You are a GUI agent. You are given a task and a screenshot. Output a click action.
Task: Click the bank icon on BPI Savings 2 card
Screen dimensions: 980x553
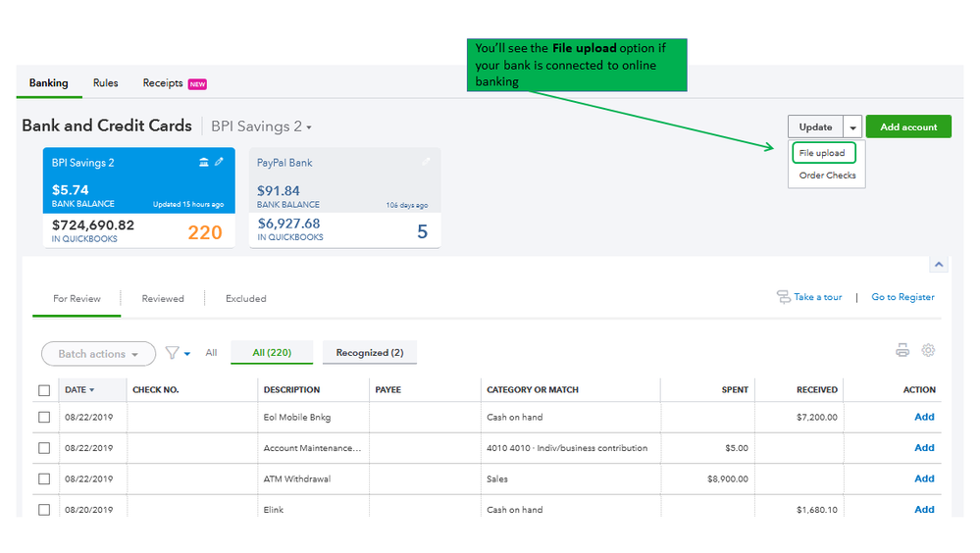(x=203, y=162)
